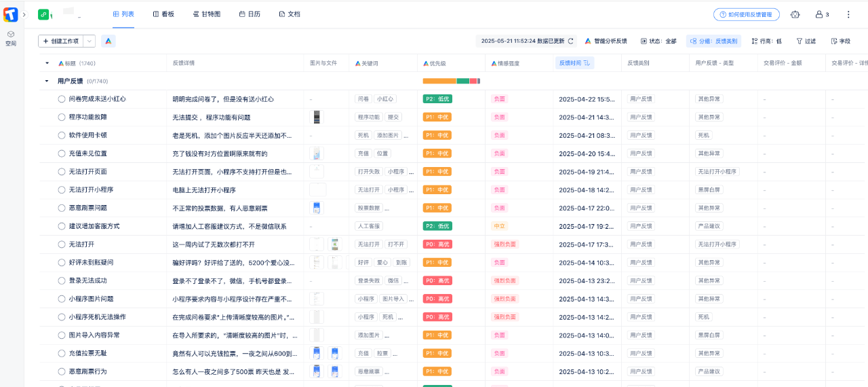Open the 空间 sidebar icon

click(x=11, y=38)
